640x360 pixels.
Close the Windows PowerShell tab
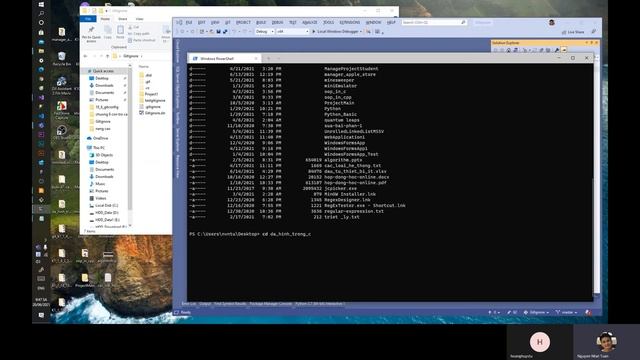pos(256,58)
